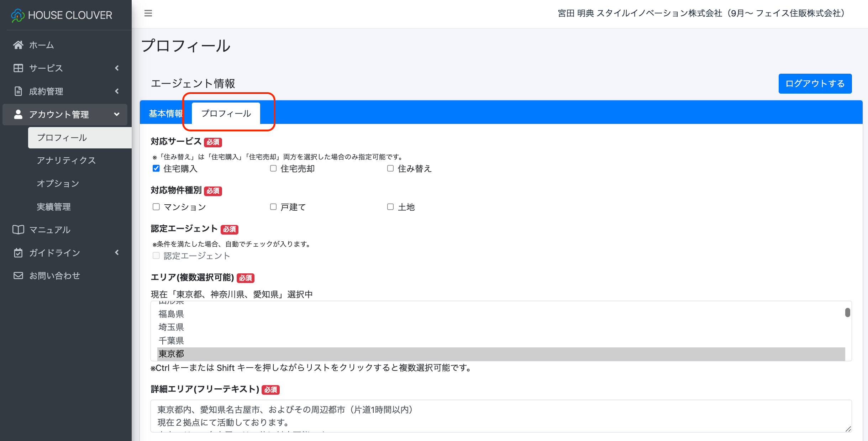
Task: Click the ガイドライン calendar-check icon
Action: click(x=18, y=253)
